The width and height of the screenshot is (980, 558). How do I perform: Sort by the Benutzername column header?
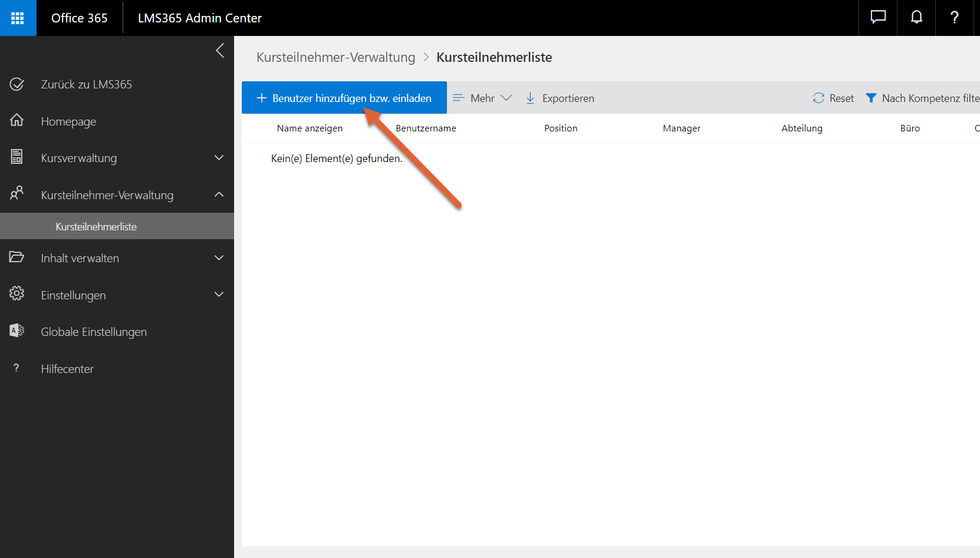pyautogui.click(x=426, y=128)
